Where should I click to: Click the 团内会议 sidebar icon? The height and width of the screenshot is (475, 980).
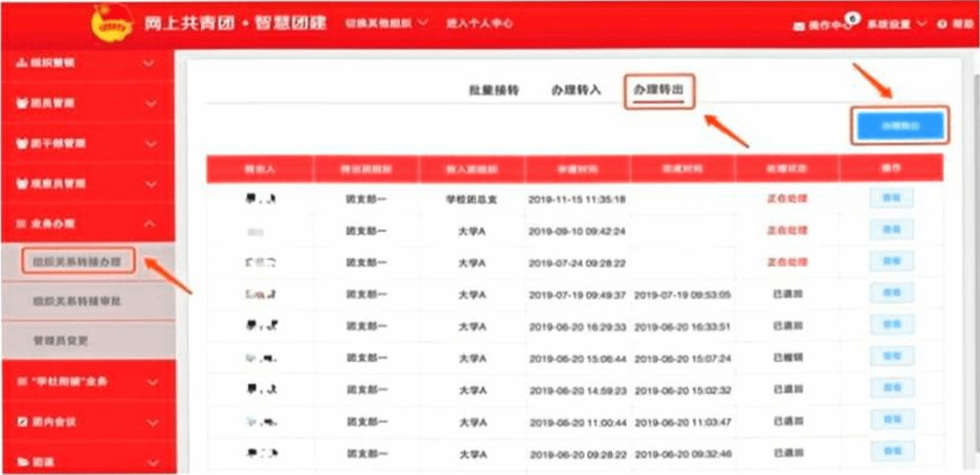point(22,422)
